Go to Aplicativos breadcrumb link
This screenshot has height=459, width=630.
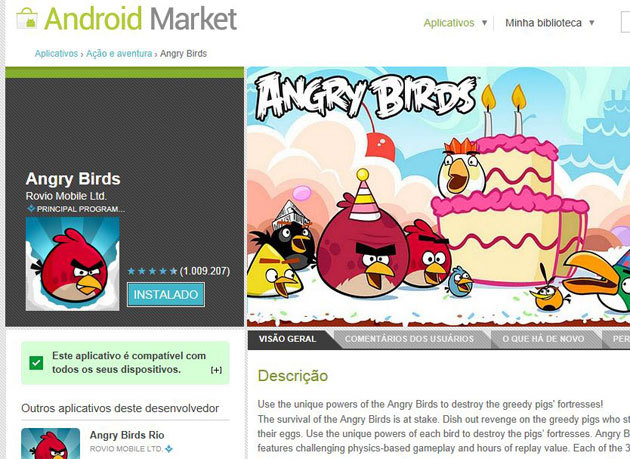coord(56,53)
